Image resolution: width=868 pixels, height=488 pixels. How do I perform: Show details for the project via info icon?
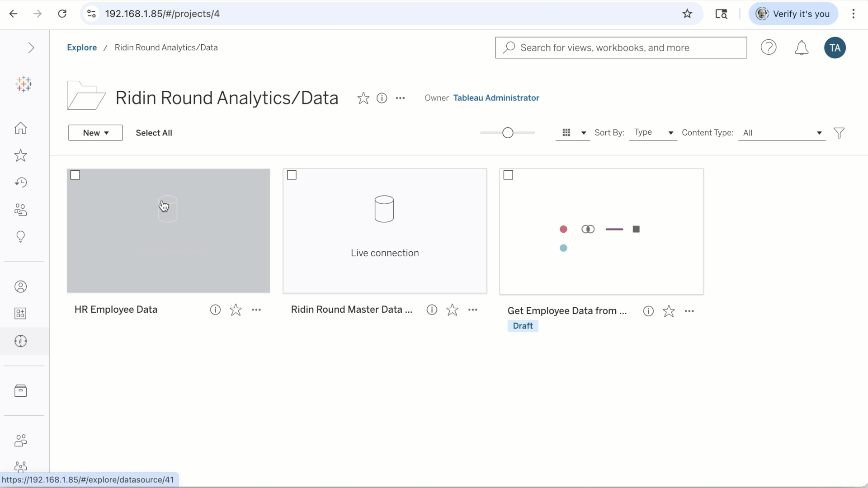click(382, 98)
